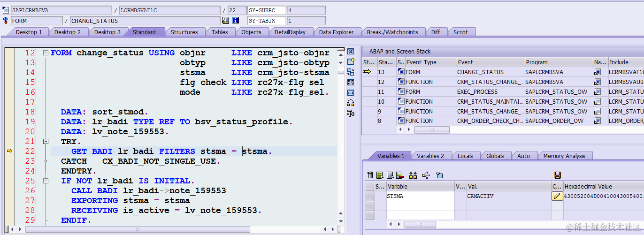Open the Structures tab
The width and height of the screenshot is (644, 235).
pos(184,32)
